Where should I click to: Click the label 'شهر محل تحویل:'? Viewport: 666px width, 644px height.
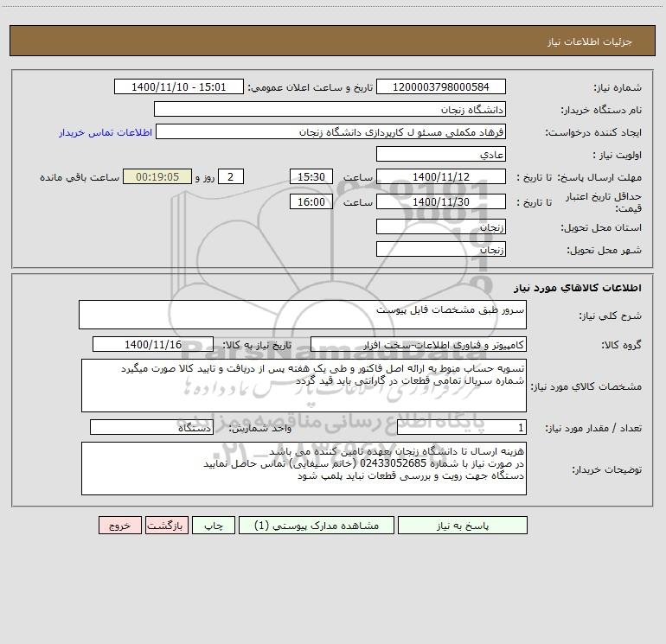[605, 250]
